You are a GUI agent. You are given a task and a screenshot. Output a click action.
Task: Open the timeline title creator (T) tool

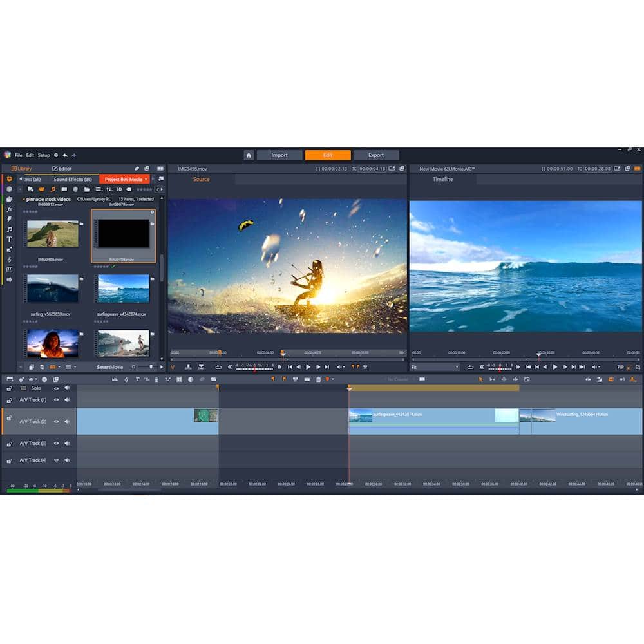[137, 379]
